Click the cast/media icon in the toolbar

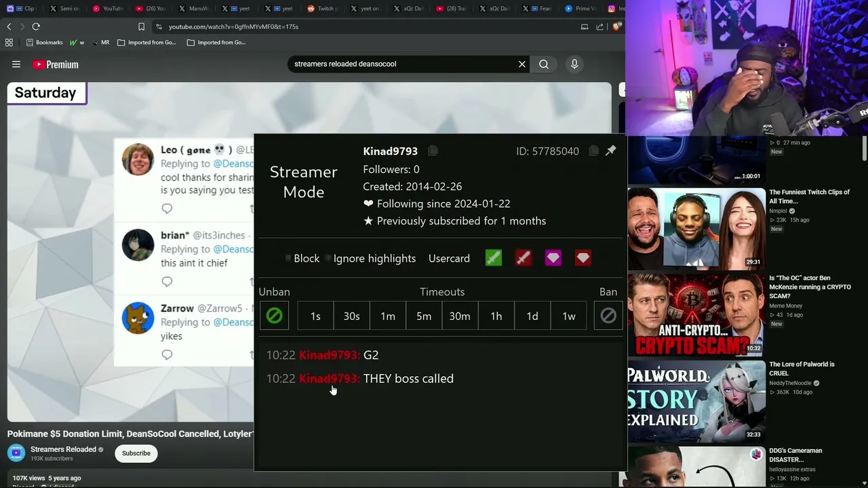pos(585,26)
